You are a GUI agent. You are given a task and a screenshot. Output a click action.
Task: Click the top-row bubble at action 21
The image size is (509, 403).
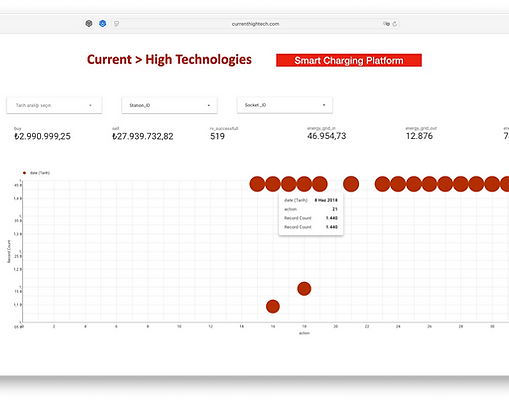point(351,184)
